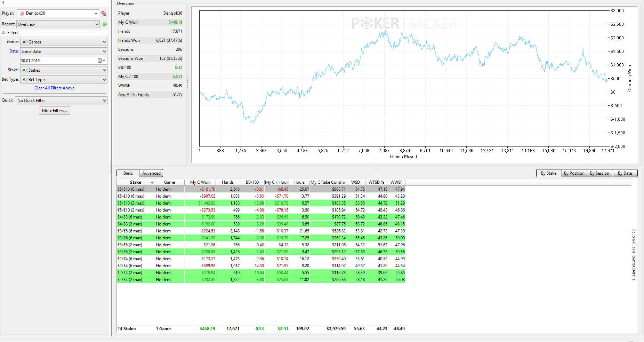Select the $5/$10 (2 max) stake row
644x342 pixels.
click(x=261, y=203)
